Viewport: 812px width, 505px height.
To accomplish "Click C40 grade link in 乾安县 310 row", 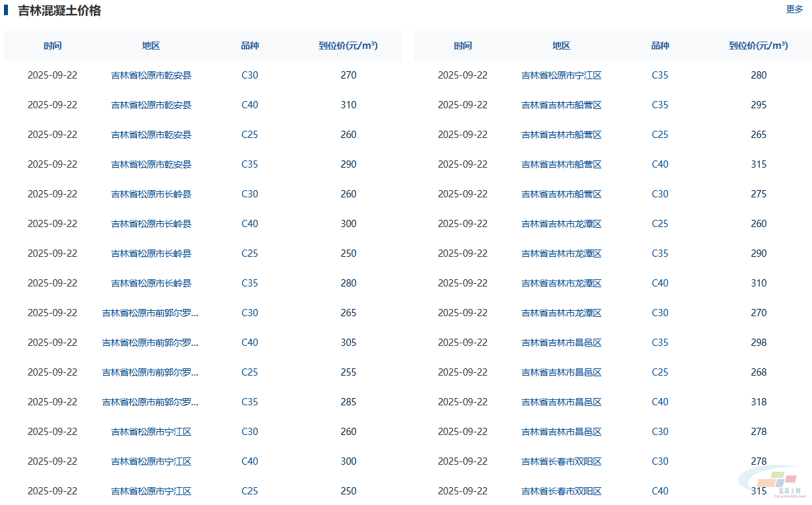I will coord(250,105).
